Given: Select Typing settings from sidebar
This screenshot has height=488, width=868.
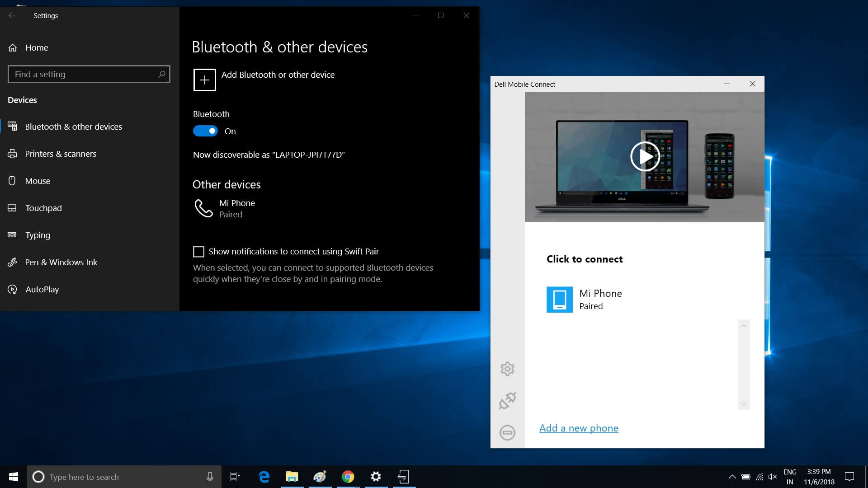Looking at the screenshot, I should click(x=38, y=235).
